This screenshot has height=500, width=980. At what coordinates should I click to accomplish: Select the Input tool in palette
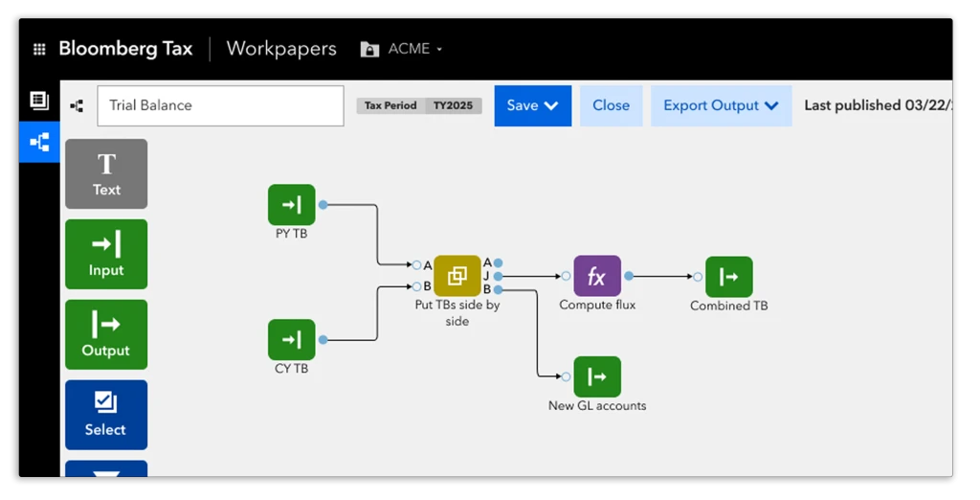pos(106,254)
